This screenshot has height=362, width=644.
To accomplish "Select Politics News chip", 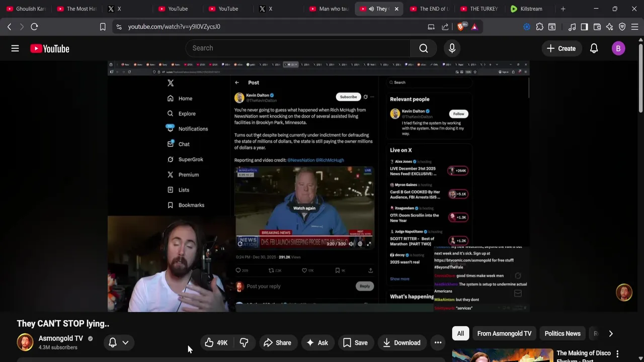I will 562,333.
